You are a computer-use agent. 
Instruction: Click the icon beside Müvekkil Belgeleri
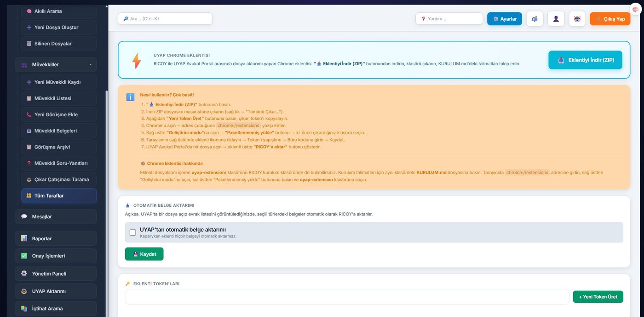click(x=29, y=131)
